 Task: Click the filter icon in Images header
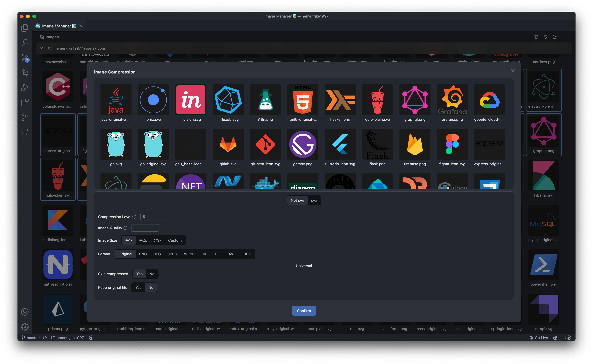tap(536, 37)
